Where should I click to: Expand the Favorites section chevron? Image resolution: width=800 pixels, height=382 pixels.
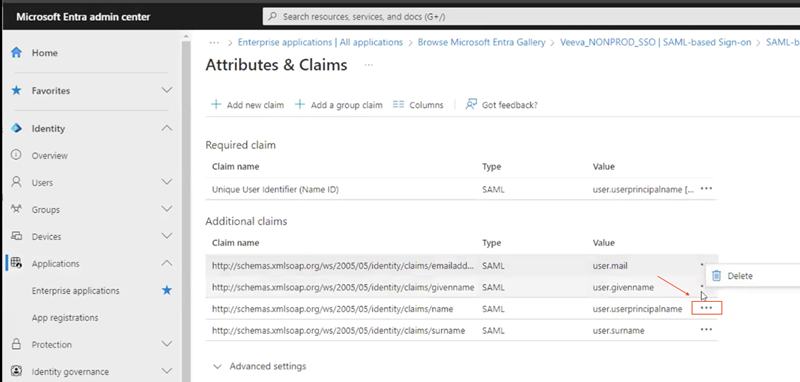167,90
